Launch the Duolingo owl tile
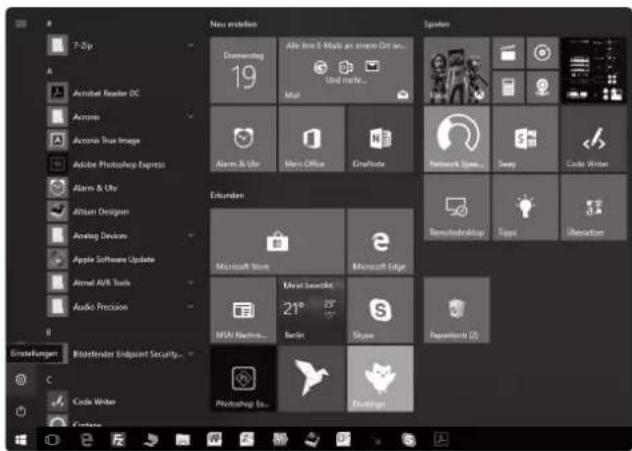 pyautogui.click(x=380, y=378)
